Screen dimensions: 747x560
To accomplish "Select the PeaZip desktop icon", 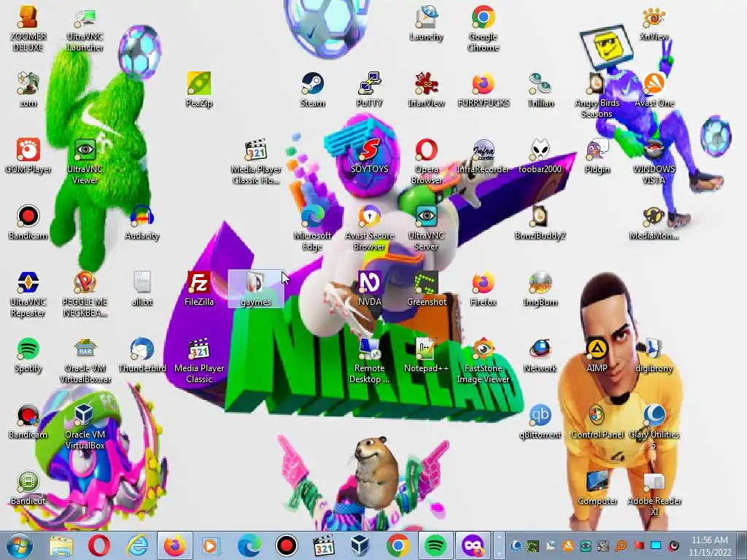I will tap(199, 89).
